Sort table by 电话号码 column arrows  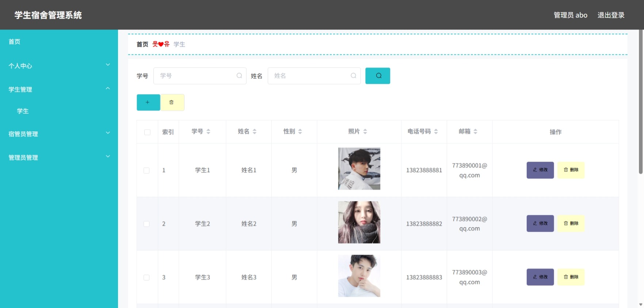point(436,131)
